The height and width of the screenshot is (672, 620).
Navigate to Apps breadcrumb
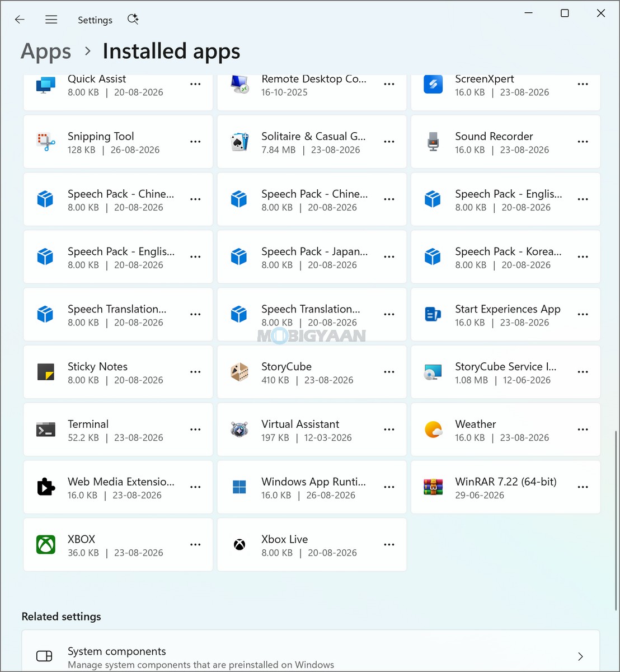[x=46, y=52]
